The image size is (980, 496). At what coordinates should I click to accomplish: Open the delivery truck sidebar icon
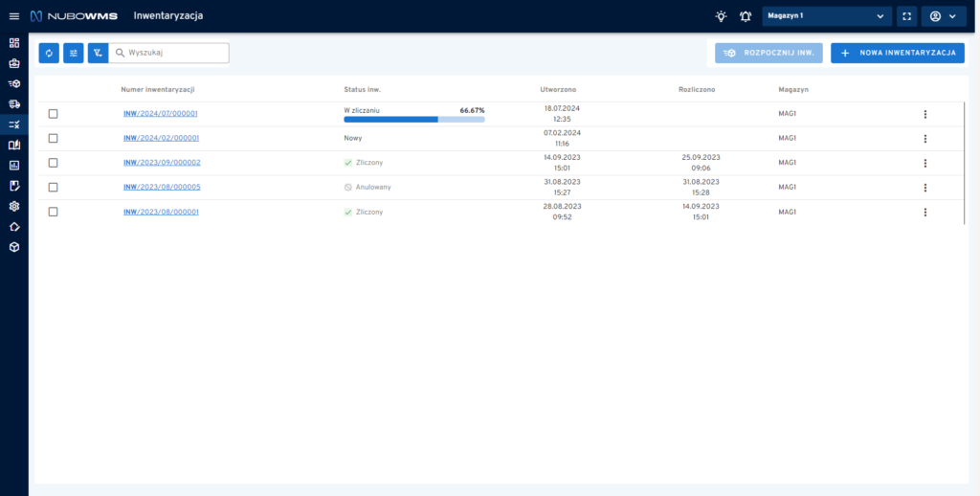pos(13,104)
